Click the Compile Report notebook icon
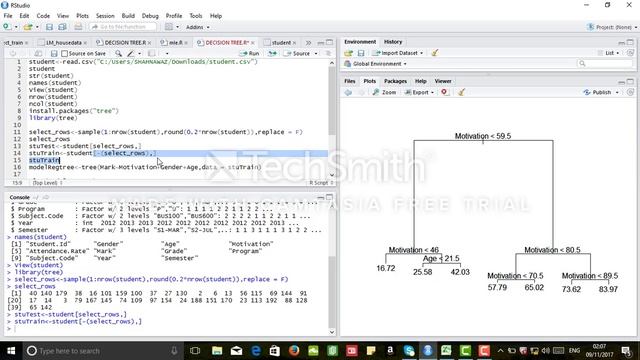This screenshot has width=640, height=360. (151, 53)
